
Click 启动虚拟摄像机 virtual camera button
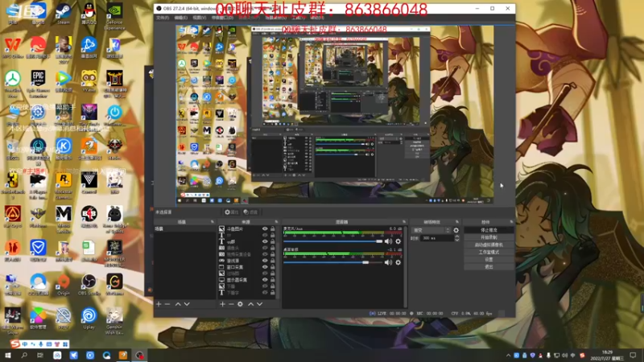[489, 245]
